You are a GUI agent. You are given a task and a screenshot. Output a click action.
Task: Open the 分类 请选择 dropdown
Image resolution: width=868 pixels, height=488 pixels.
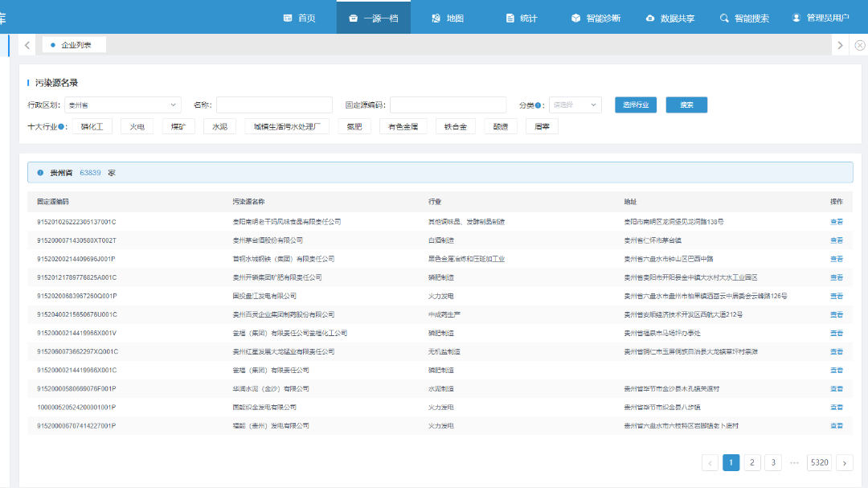575,105
